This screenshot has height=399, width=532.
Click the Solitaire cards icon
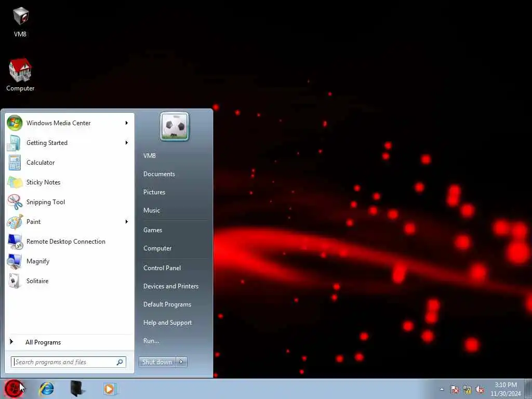[15, 281]
